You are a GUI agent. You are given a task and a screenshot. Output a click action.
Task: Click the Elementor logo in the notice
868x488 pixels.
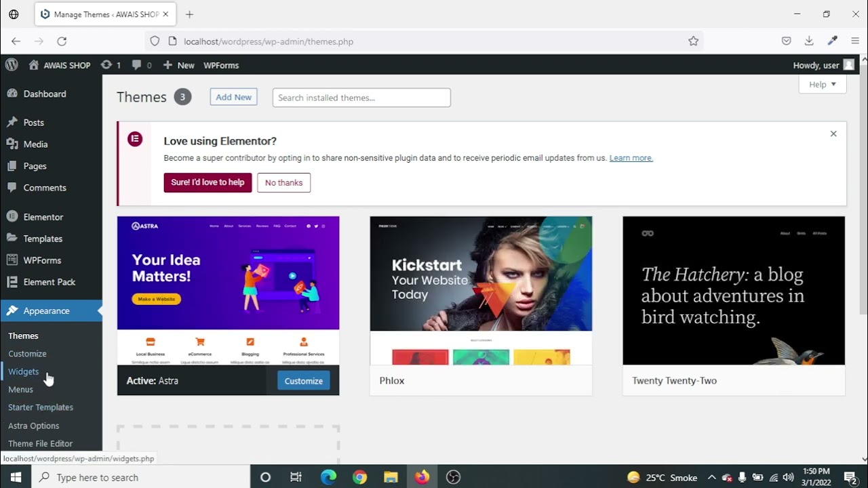point(135,139)
